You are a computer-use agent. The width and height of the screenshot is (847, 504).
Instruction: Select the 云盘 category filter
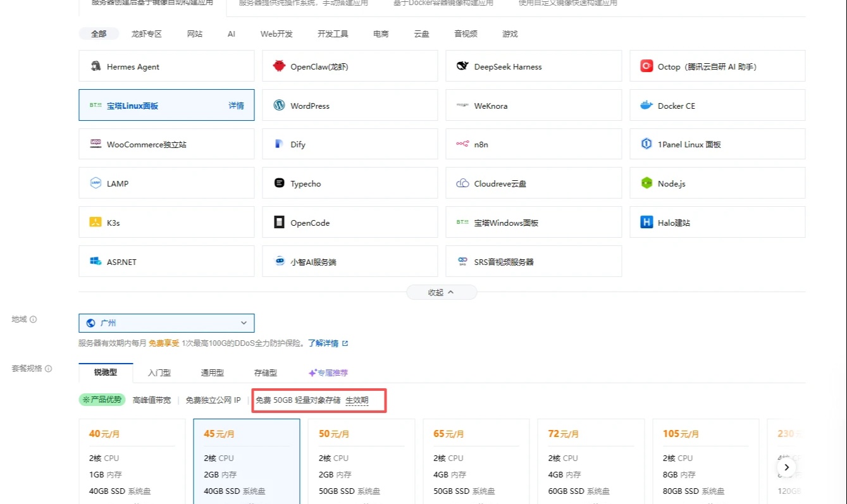[x=422, y=34]
